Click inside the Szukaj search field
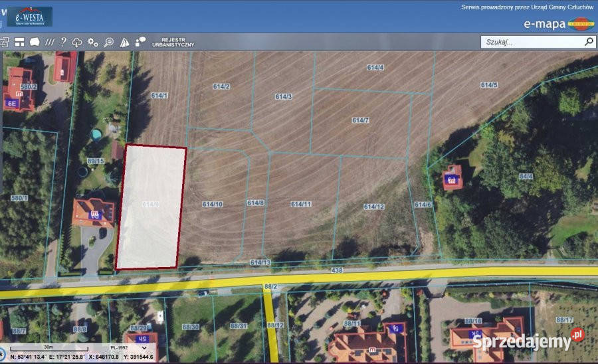 point(532,42)
